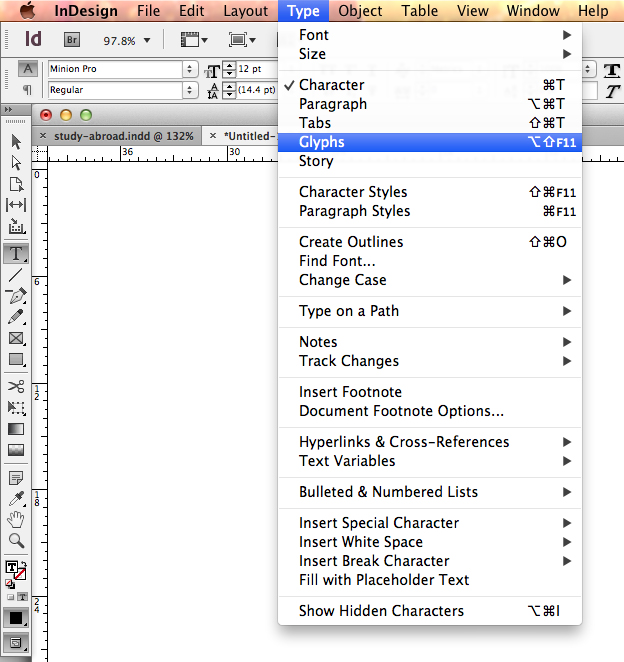Select the Scissors tool
Screen dimensions: 624x662
pyautogui.click(x=16, y=386)
